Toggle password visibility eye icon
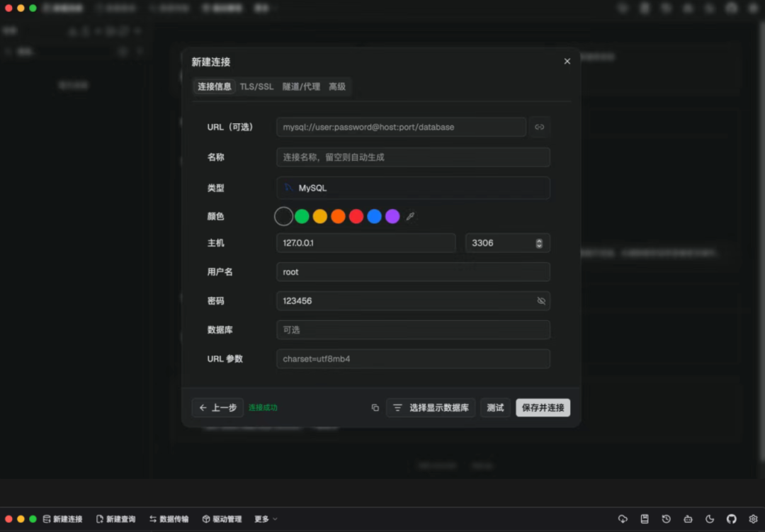 (541, 301)
